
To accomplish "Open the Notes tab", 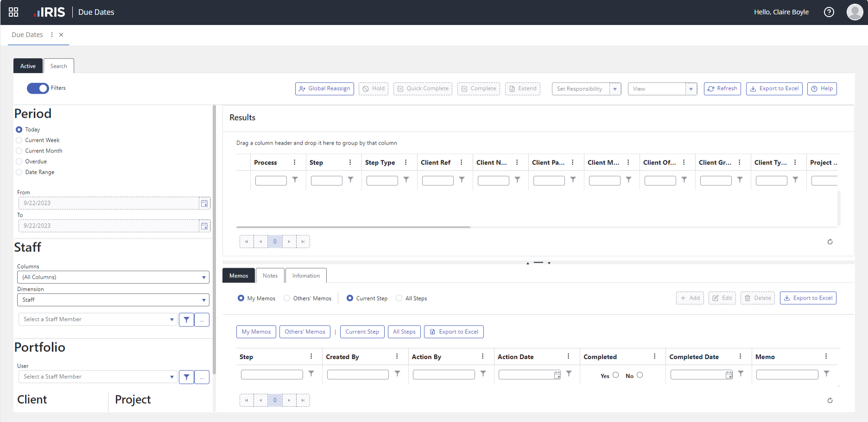I will pos(270,276).
